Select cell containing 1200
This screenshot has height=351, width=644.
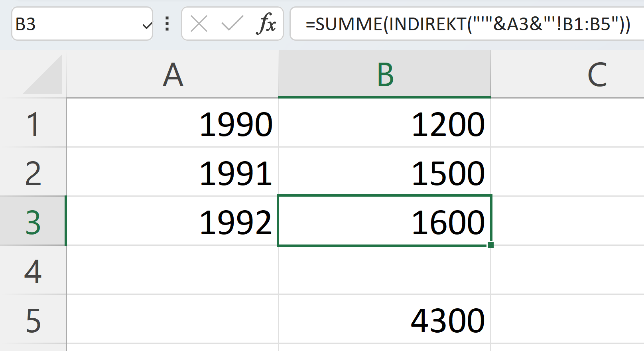384,123
